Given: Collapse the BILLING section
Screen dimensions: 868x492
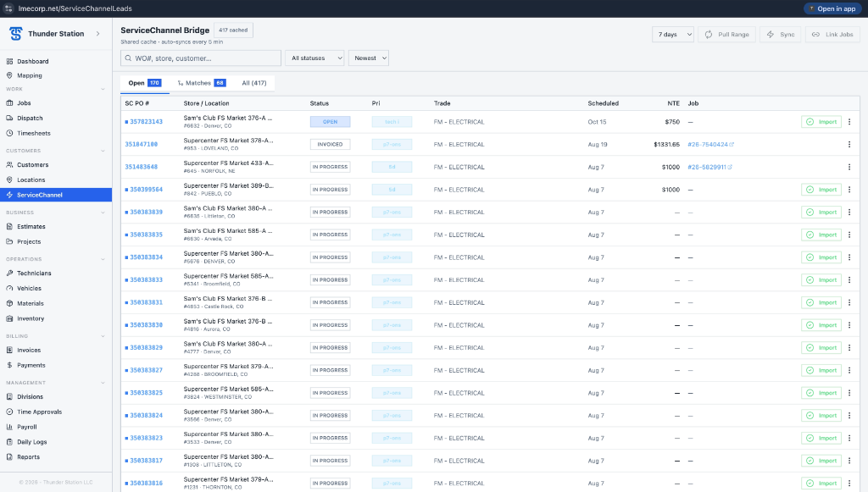Looking at the screenshot, I should click(103, 336).
